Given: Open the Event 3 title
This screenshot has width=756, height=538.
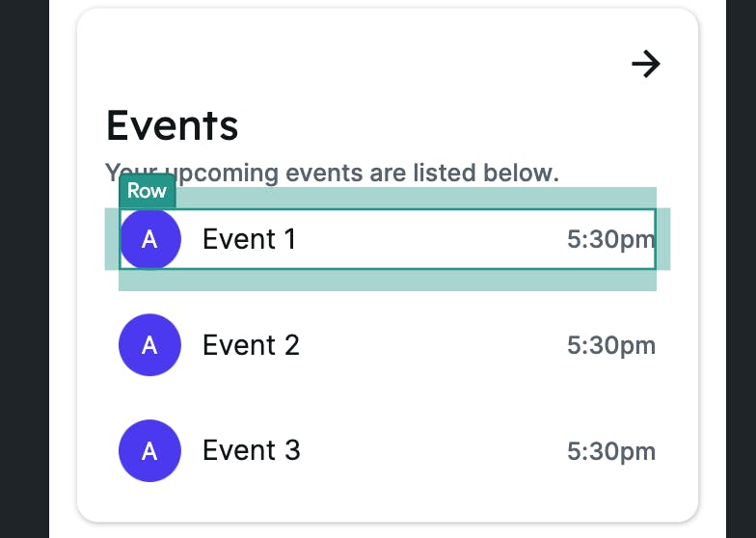Looking at the screenshot, I should point(251,450).
